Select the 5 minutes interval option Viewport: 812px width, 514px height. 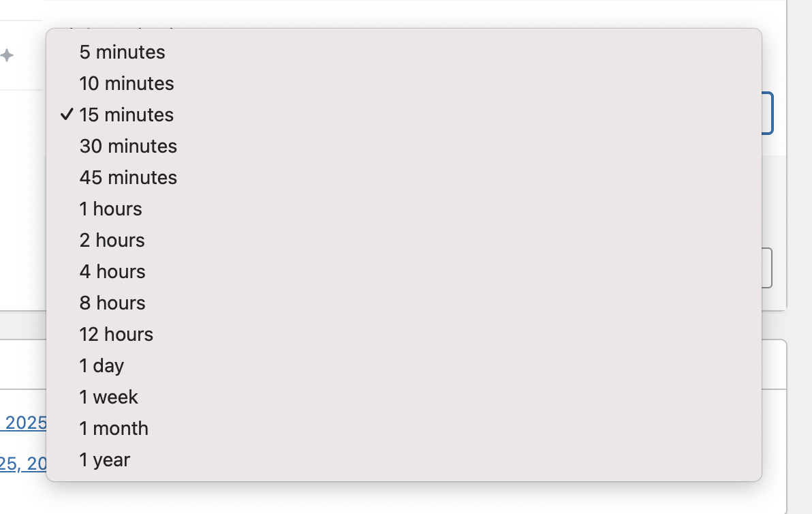122,52
